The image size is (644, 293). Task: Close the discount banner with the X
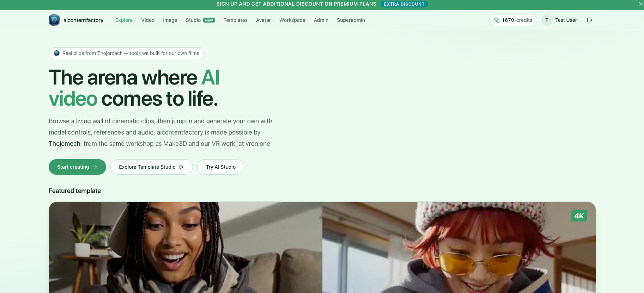640,4
